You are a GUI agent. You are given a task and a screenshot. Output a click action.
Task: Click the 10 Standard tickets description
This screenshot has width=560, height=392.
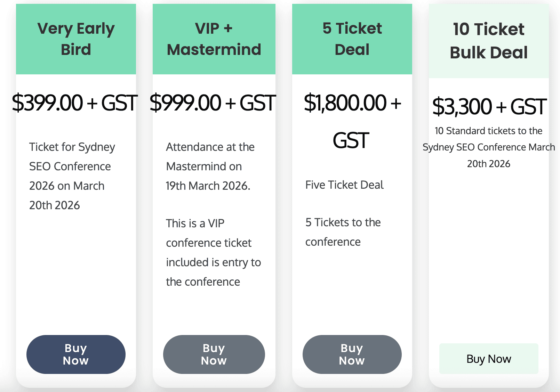click(x=488, y=147)
